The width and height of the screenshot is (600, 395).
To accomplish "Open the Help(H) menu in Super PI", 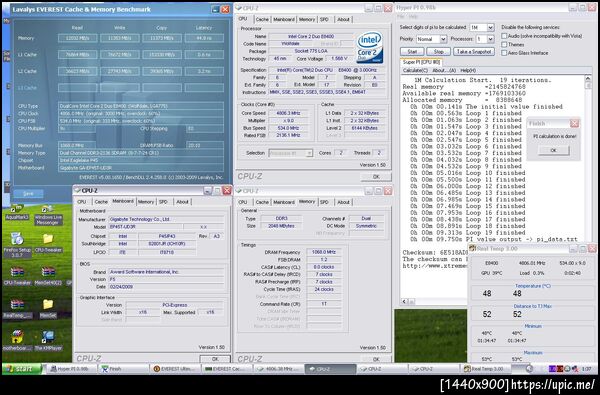I will tap(468, 70).
